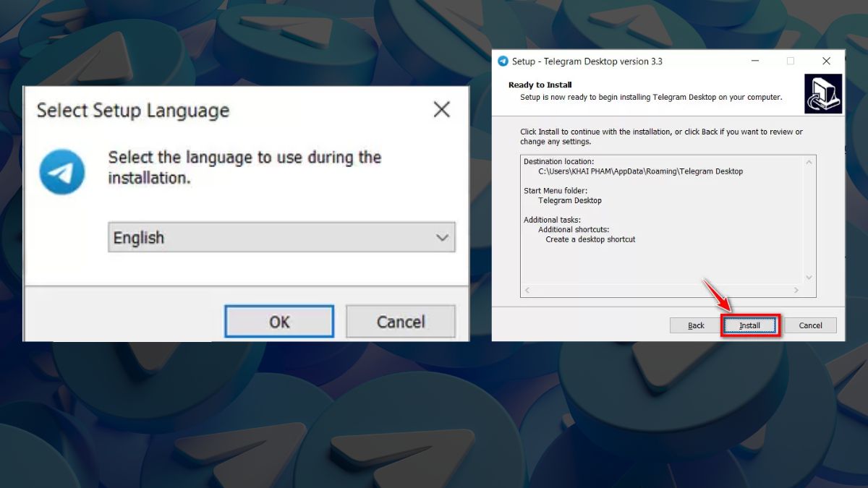Click the summary box scroll-up arrow
This screenshot has height=488, width=868.
809,162
